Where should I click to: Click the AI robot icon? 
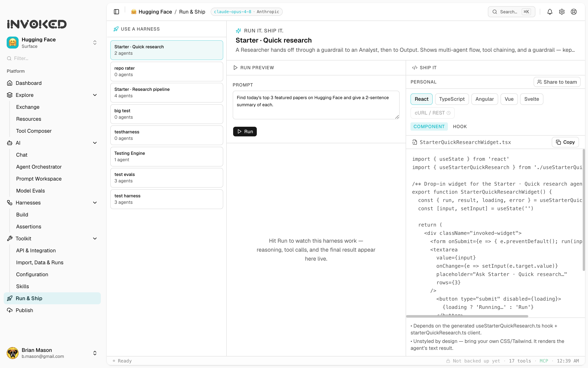tap(10, 143)
